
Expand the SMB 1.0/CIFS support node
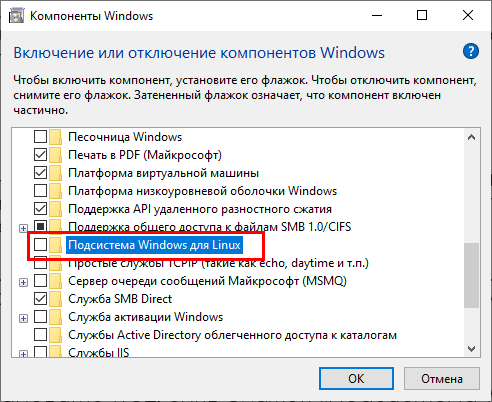tap(23, 229)
